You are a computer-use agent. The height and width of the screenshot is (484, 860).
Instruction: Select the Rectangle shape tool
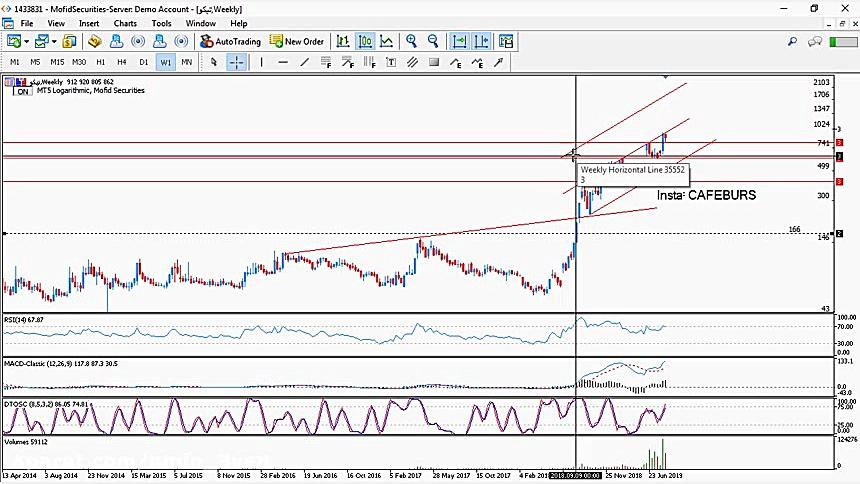(x=434, y=62)
